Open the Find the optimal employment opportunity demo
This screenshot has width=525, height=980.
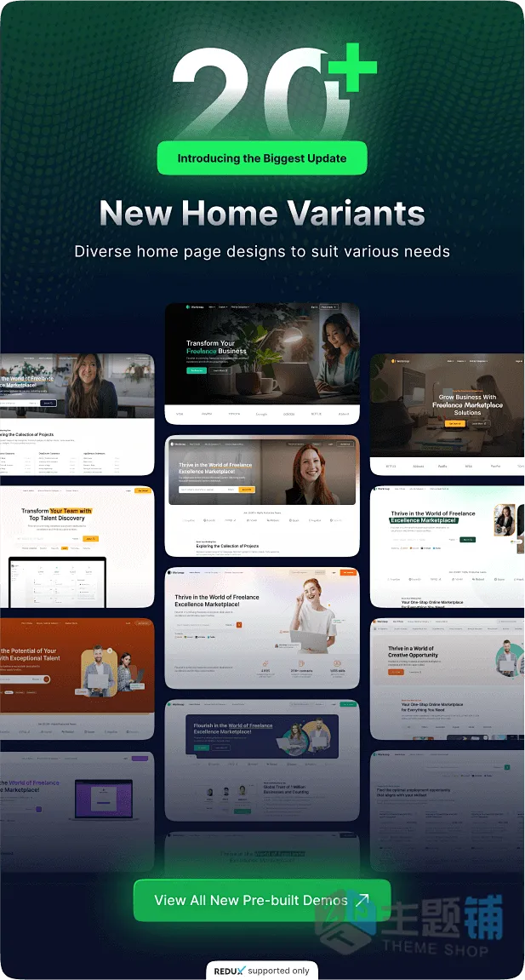[x=447, y=811]
